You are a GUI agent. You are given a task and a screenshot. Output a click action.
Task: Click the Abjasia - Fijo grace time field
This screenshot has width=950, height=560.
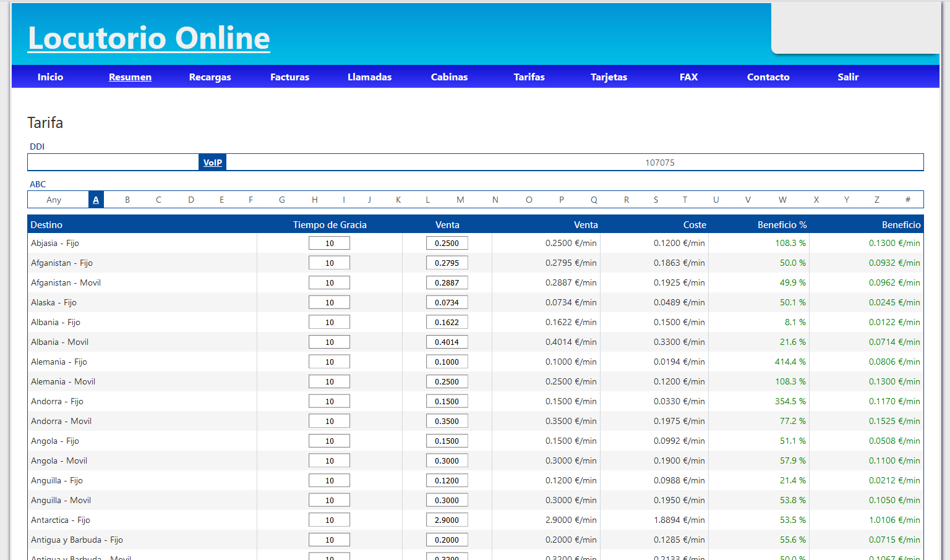(x=330, y=243)
